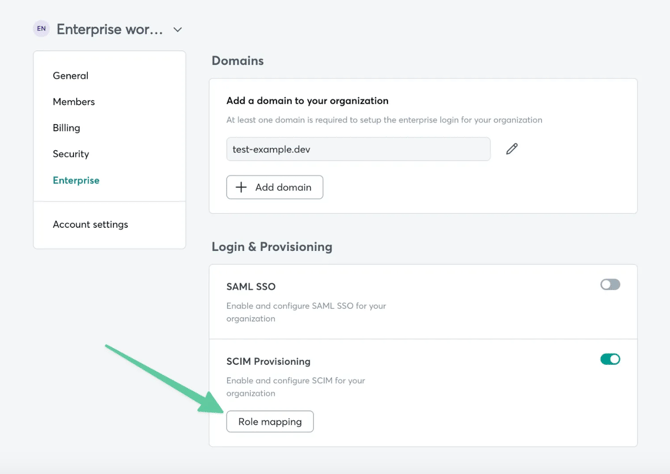This screenshot has width=670, height=474.
Task: Open the Members section
Action: [73, 102]
